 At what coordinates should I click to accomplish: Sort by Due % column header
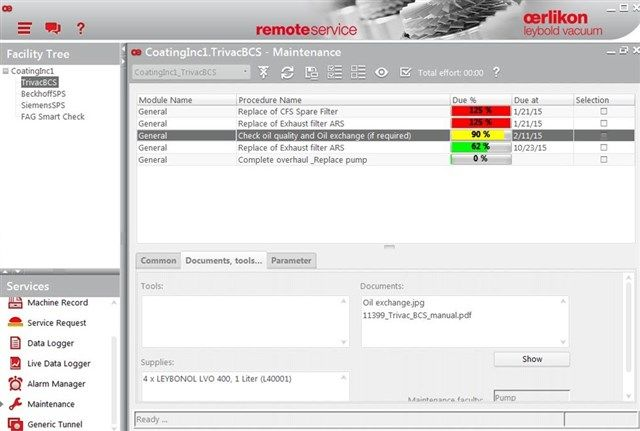point(480,100)
